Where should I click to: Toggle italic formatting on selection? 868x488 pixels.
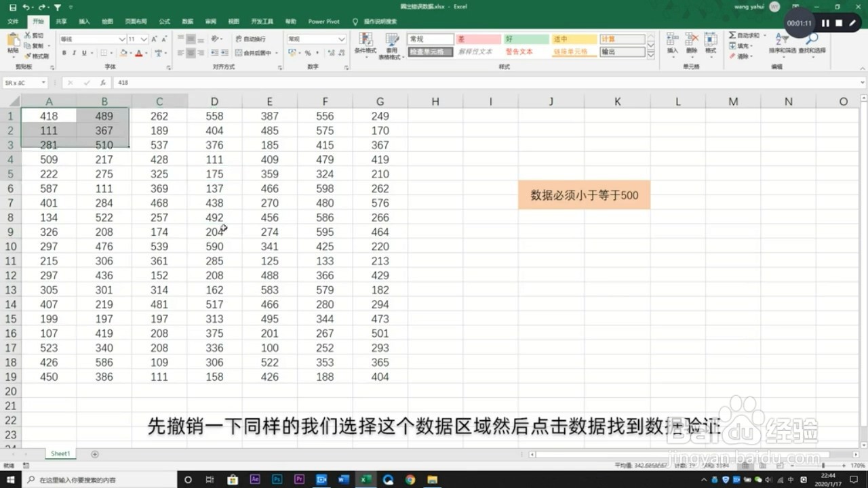pos(73,53)
